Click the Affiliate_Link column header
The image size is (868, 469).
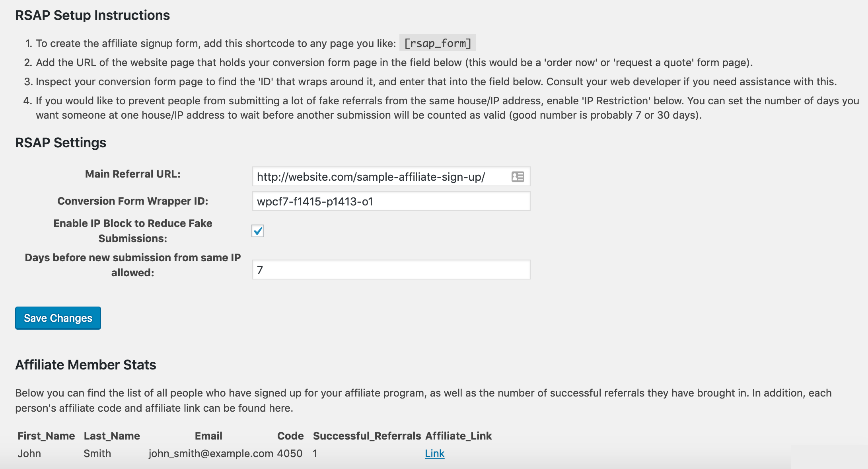[459, 436]
